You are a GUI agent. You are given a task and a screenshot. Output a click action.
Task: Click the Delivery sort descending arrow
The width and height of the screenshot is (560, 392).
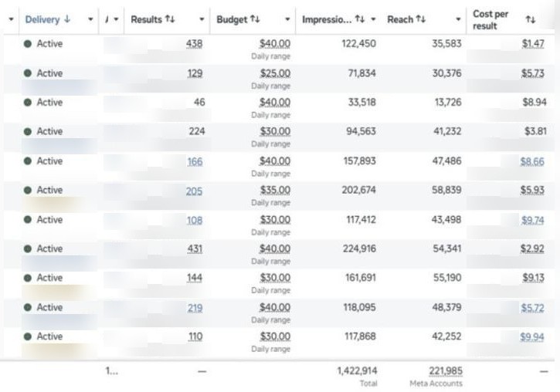point(66,19)
